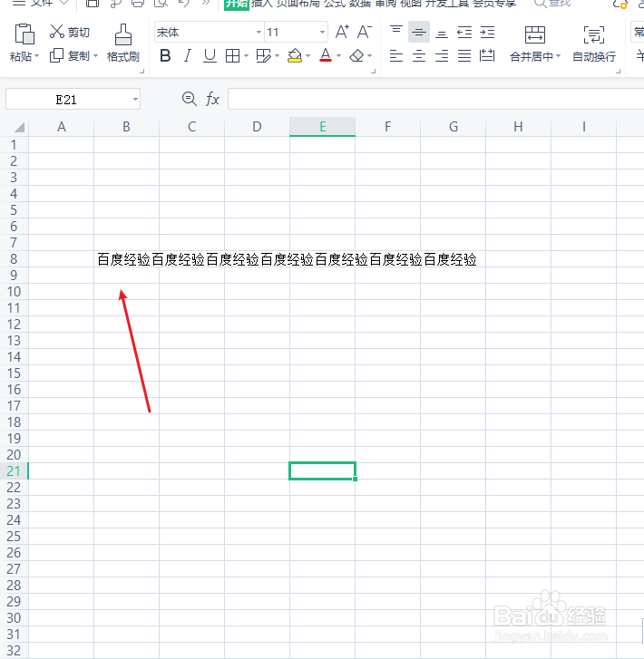Click the 查找 search box

(552, 4)
